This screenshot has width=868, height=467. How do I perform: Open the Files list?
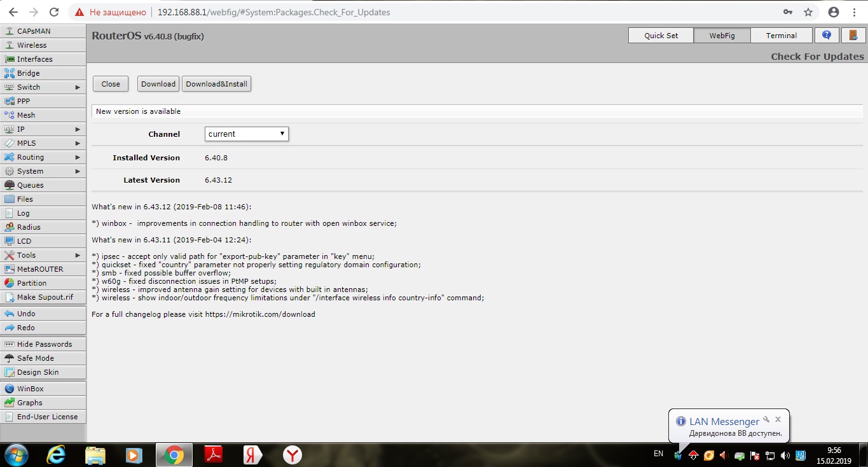(43, 199)
